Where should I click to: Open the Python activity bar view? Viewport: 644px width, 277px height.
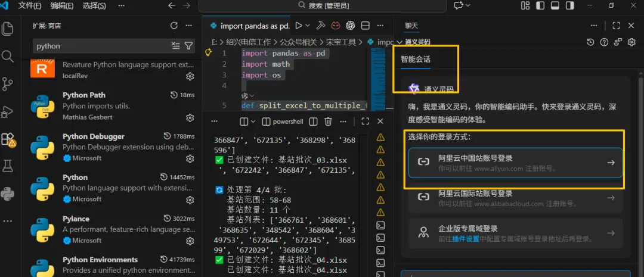[7, 193]
